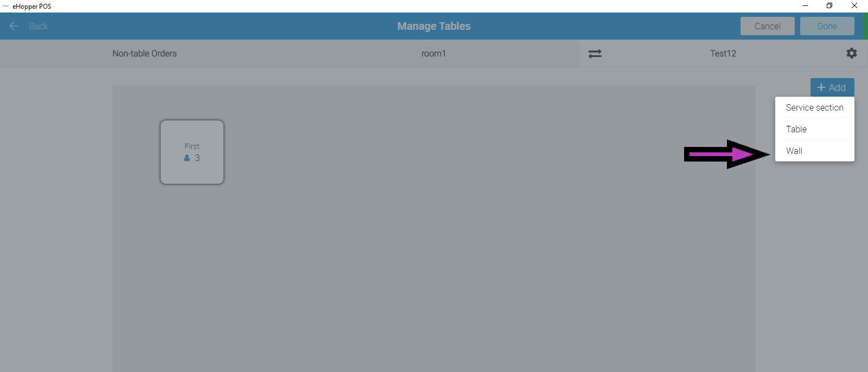Switch to the room1 tab
This screenshot has height=372, width=868.
tap(434, 53)
